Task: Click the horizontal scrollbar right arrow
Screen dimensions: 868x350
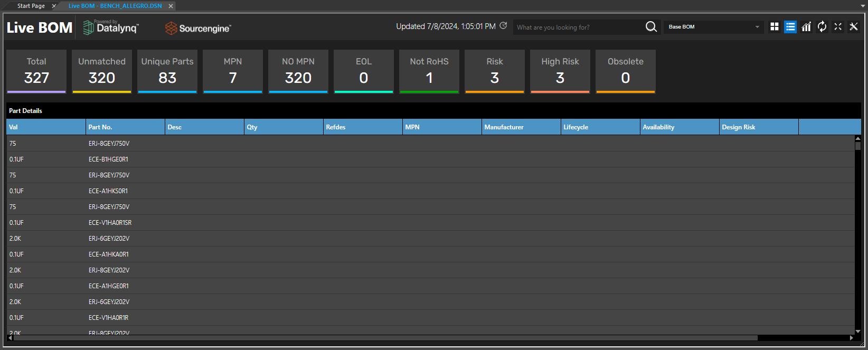Action: tap(851, 338)
